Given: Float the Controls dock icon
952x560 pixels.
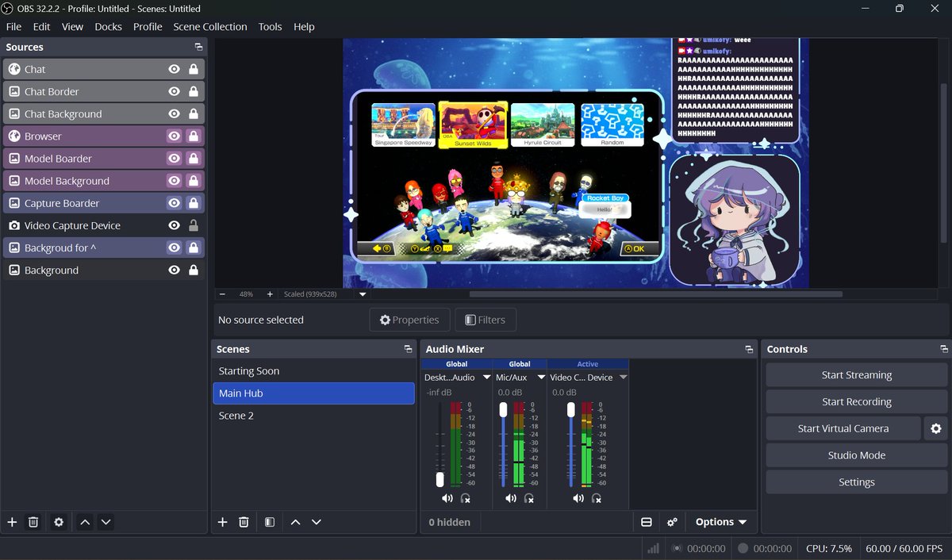Looking at the screenshot, I should [944, 349].
